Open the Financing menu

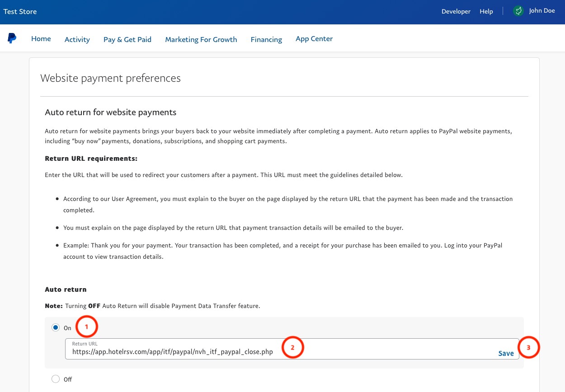[x=266, y=39]
